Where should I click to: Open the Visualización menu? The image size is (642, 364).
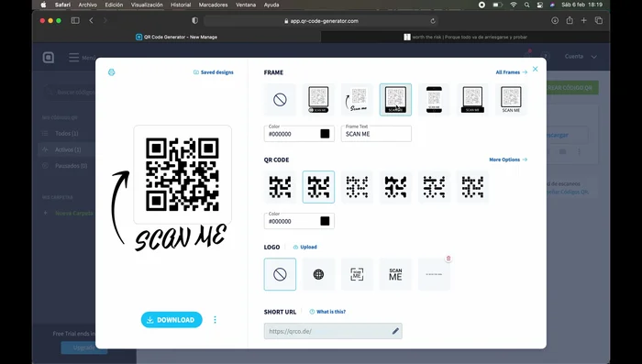tap(147, 5)
